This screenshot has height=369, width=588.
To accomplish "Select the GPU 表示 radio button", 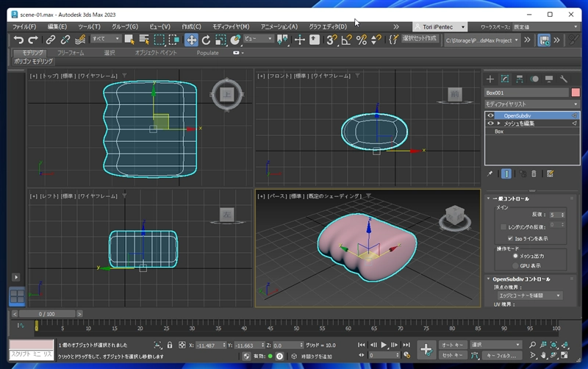I will pos(515,265).
